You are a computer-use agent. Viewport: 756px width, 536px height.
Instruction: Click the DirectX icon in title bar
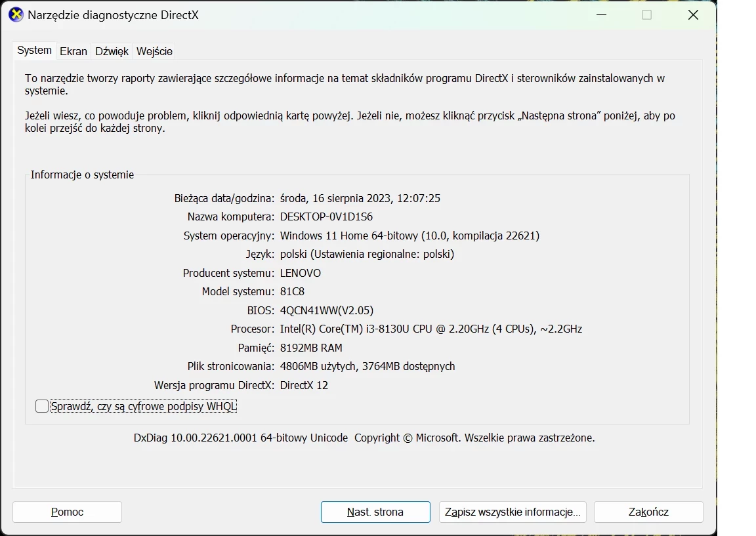tap(16, 15)
